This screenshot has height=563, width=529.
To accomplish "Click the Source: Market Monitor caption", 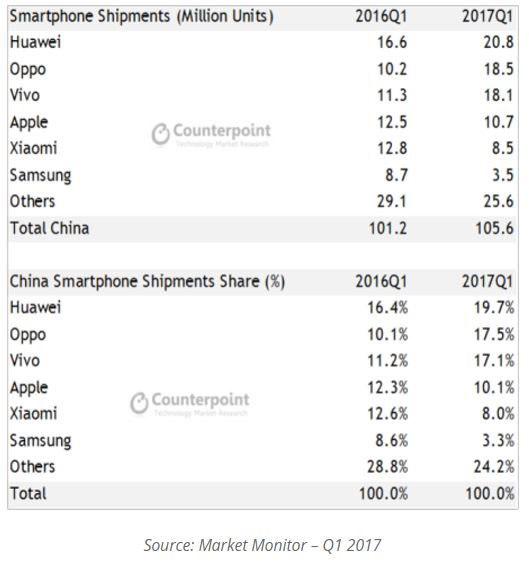I will pyautogui.click(x=263, y=545).
